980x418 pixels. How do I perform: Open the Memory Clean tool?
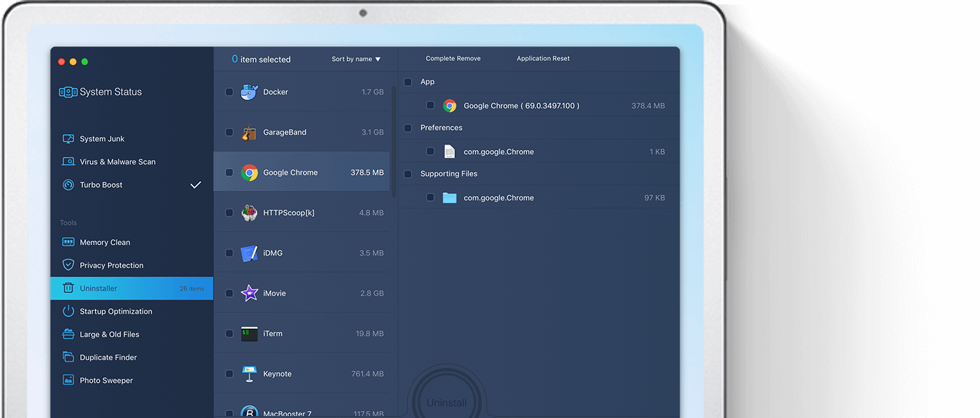coord(104,242)
